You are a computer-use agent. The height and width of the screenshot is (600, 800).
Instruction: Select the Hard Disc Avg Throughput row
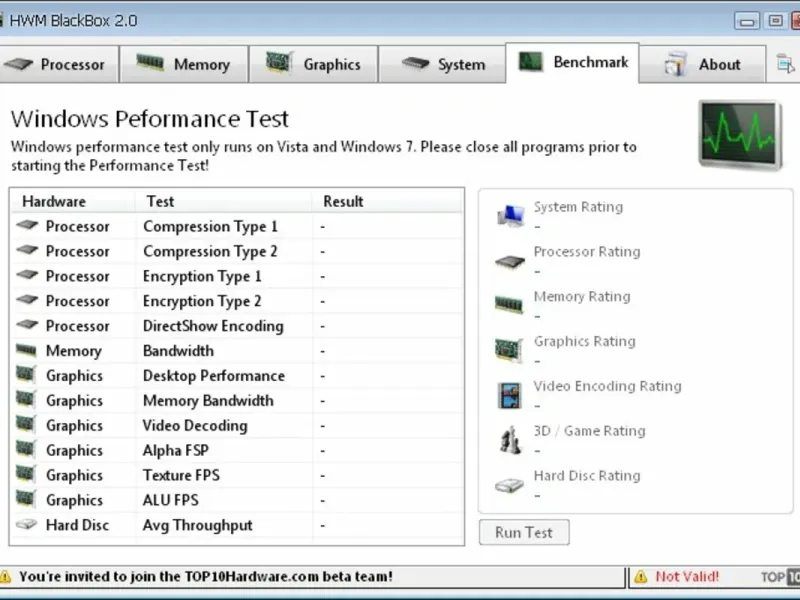tap(197, 525)
